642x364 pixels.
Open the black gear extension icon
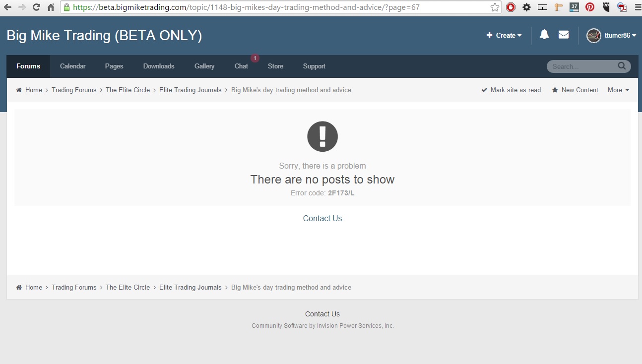pyautogui.click(x=526, y=7)
